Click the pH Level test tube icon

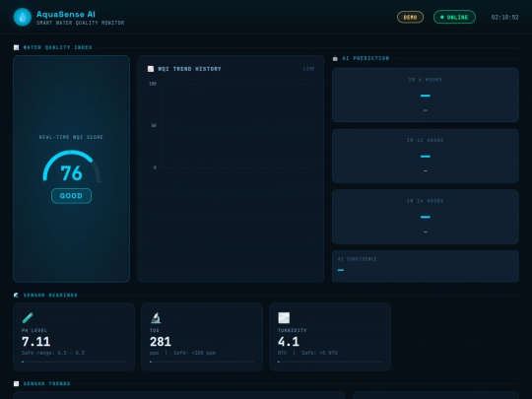[x=28, y=318]
